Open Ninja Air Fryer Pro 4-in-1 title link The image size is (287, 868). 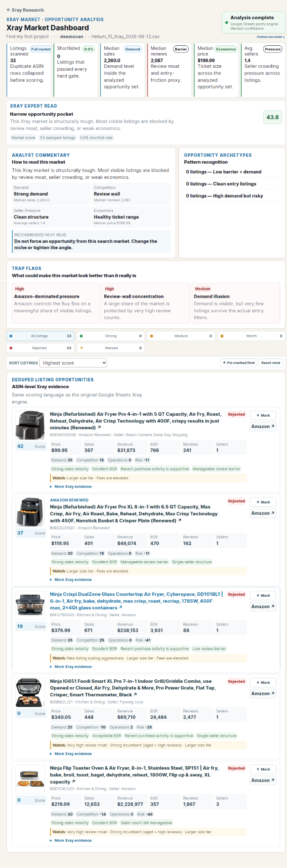click(x=135, y=421)
